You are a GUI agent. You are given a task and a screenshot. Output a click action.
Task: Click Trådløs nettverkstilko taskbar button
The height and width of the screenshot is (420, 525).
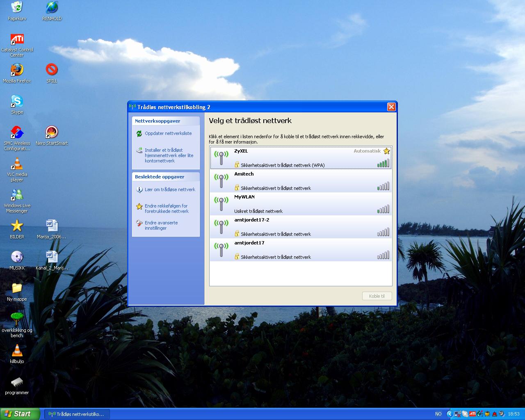pyautogui.click(x=77, y=414)
